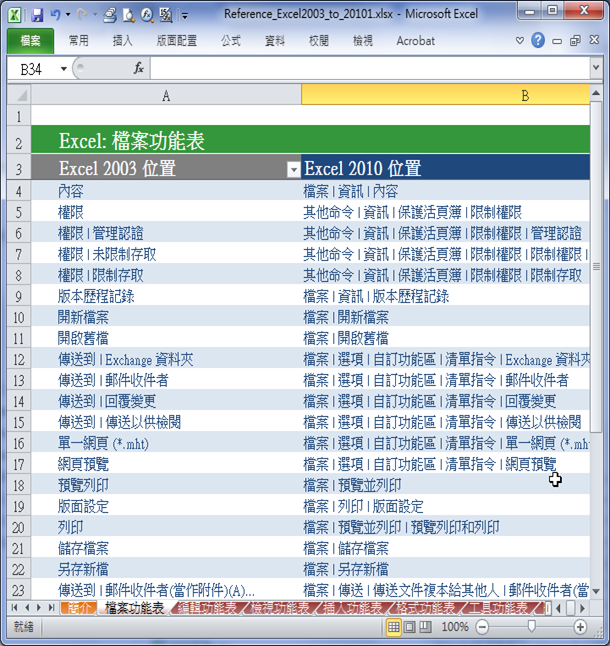
Task: Click cell with text 版本歷程記錄 in column A
Action: click(166, 297)
